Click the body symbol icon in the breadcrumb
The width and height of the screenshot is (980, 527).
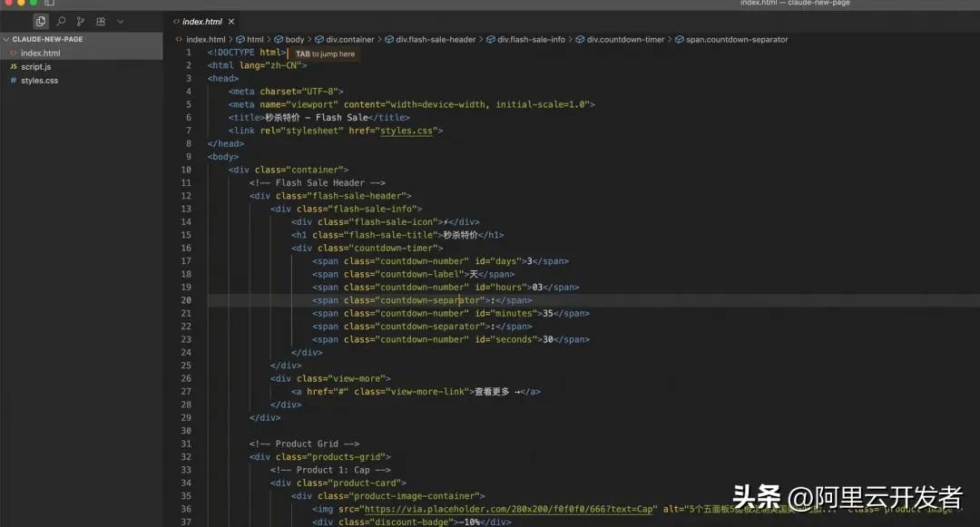tap(279, 39)
